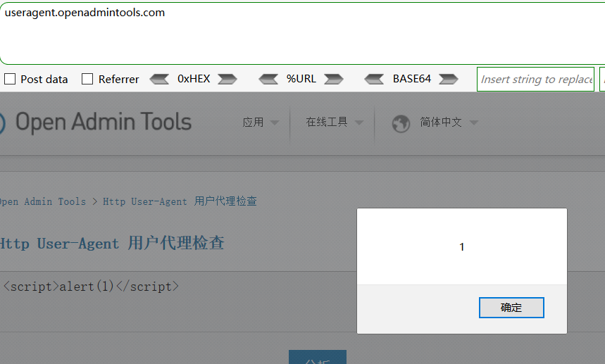Click the %URL label
Viewport: 605px width, 364px height.
[x=301, y=79]
